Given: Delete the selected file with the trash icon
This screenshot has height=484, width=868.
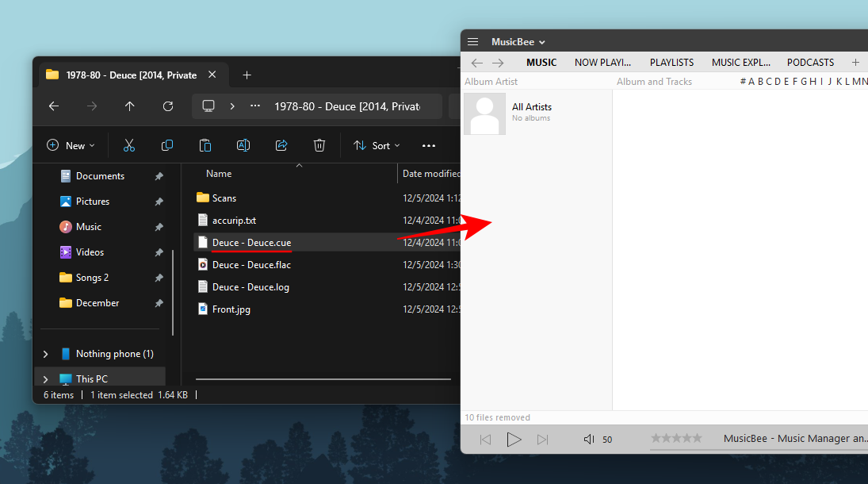Looking at the screenshot, I should [x=319, y=145].
